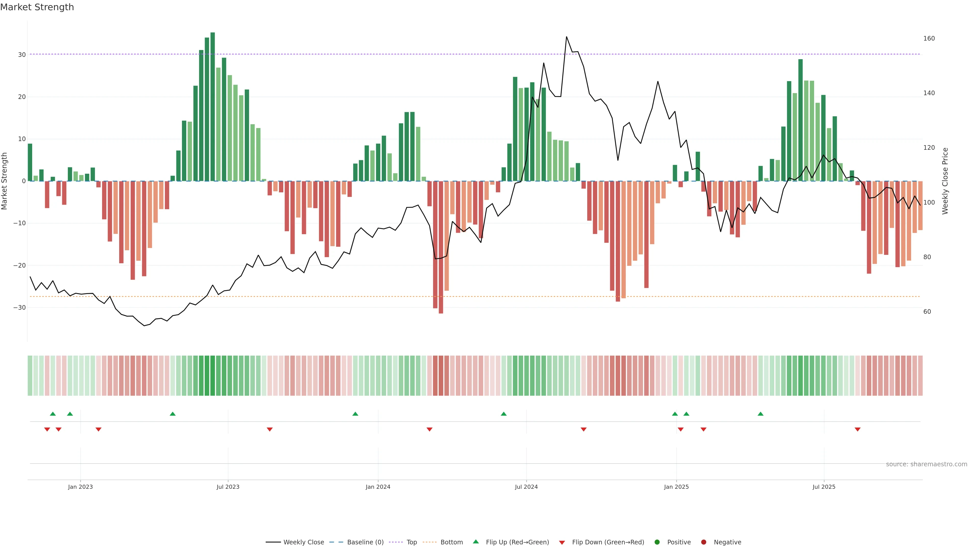The height and width of the screenshot is (551, 980).
Task: Click the tallest green bar near Jul 2023
Action: (213, 106)
